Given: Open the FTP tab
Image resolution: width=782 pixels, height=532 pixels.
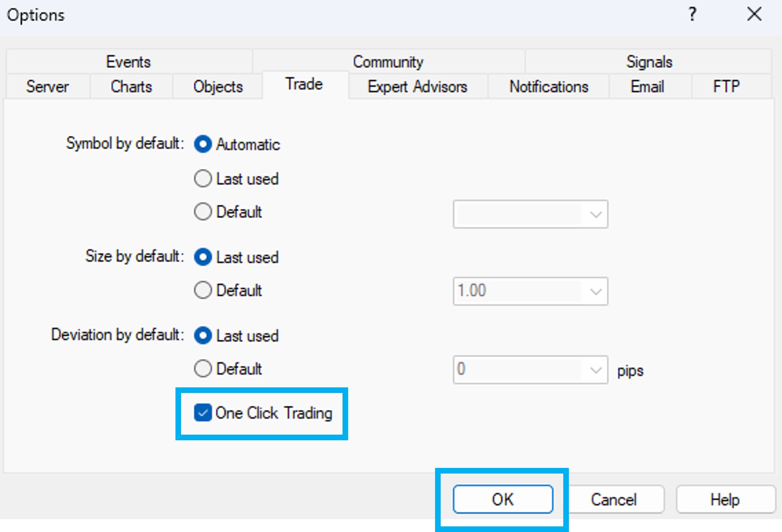Looking at the screenshot, I should (x=726, y=87).
